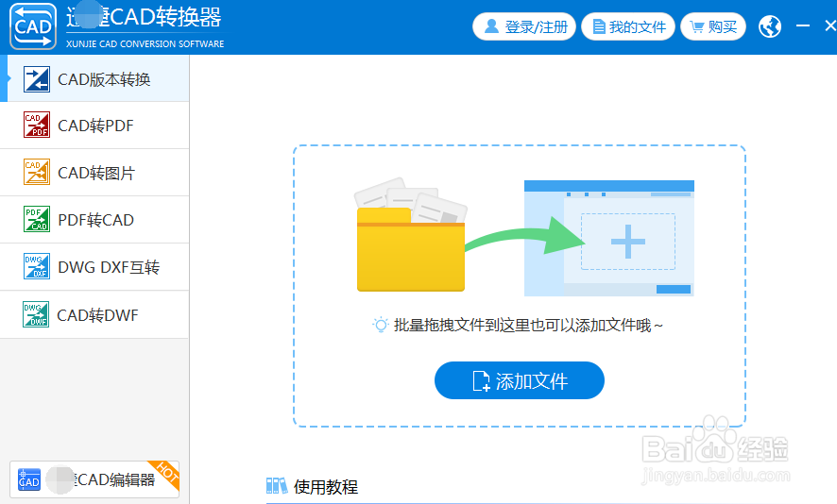The width and height of the screenshot is (837, 504).
Task: Click the file-plus icon in 添加文件
Action: (481, 380)
